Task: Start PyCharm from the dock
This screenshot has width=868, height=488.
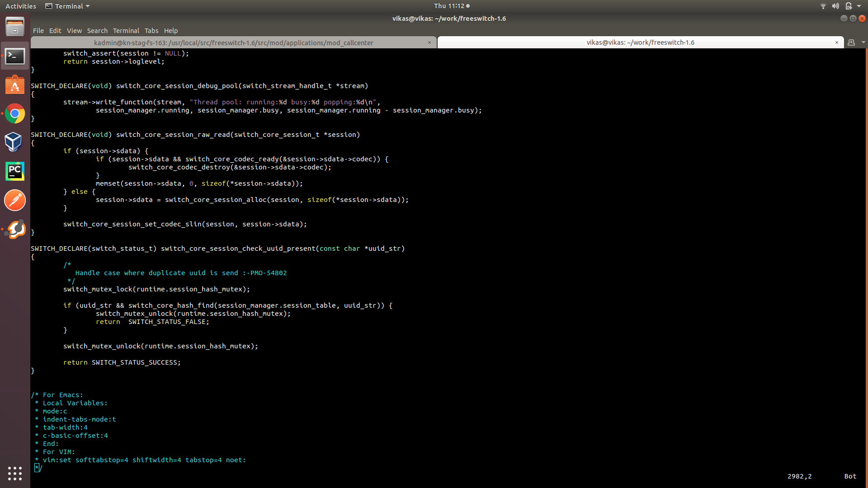Action: point(15,171)
